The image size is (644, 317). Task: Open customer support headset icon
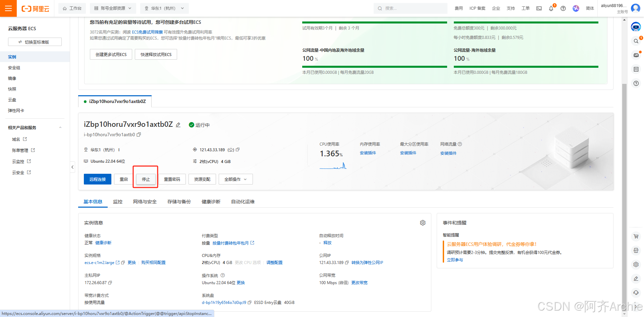coord(636,293)
